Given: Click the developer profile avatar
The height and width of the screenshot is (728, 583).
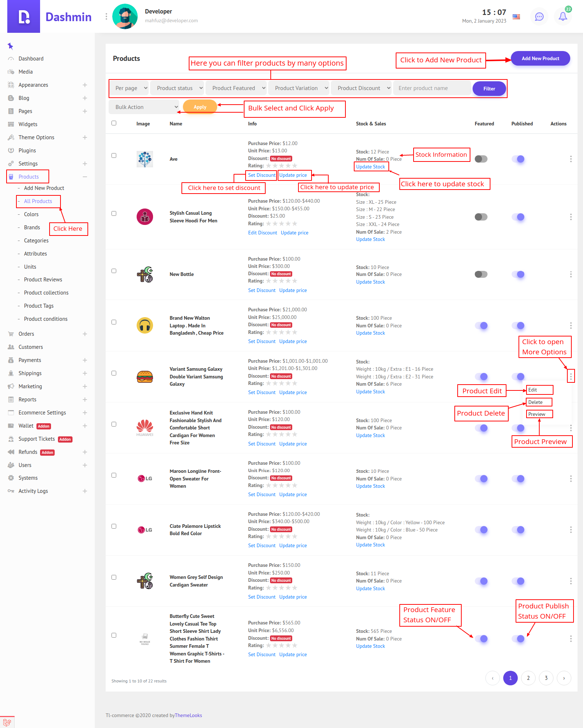Looking at the screenshot, I should (x=125, y=16).
